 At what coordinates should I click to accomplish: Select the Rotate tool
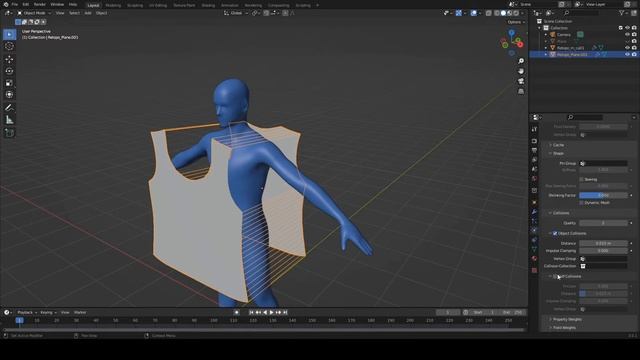pyautogui.click(x=9, y=71)
